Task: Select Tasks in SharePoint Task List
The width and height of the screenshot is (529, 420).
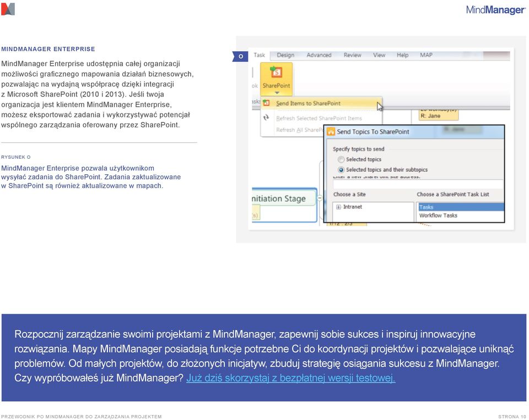Action: click(x=461, y=207)
